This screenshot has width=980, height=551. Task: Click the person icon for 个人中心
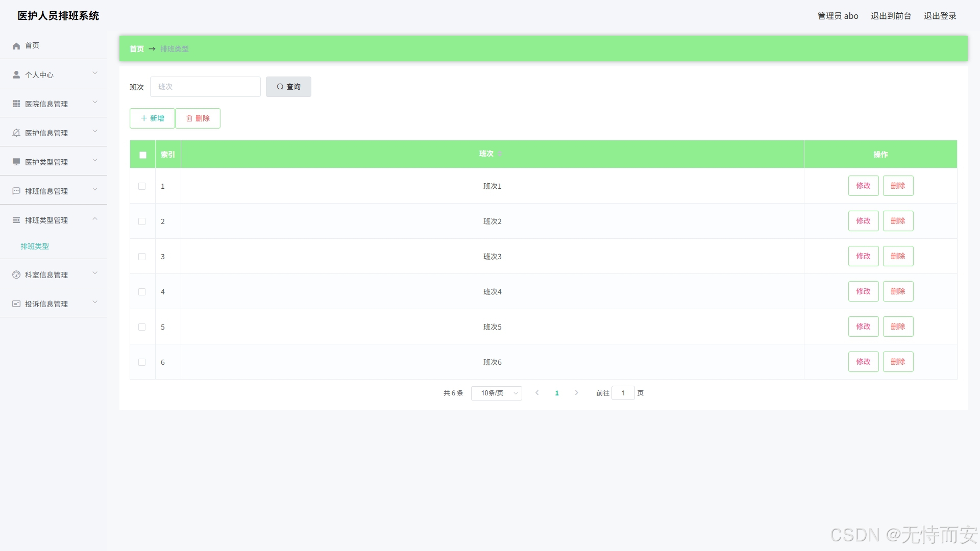(16, 75)
